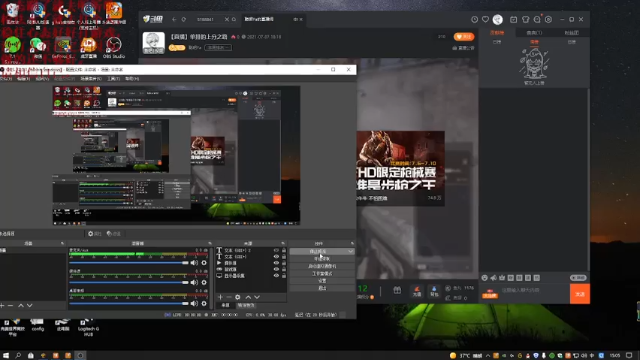This screenshot has height=360, width=640.
Task: Open the gift box icon below video
Action: [397, 291]
